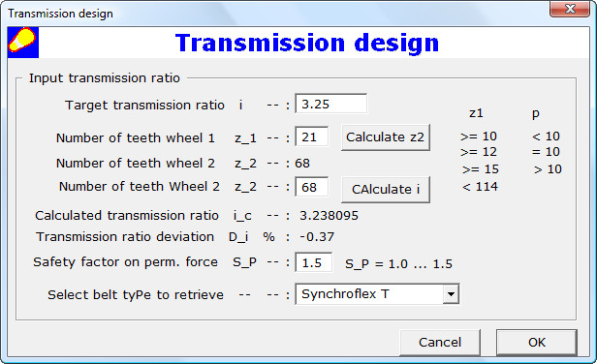Click the '= 10' pitch table entry
The width and height of the screenshot is (597, 364).
click(546, 152)
